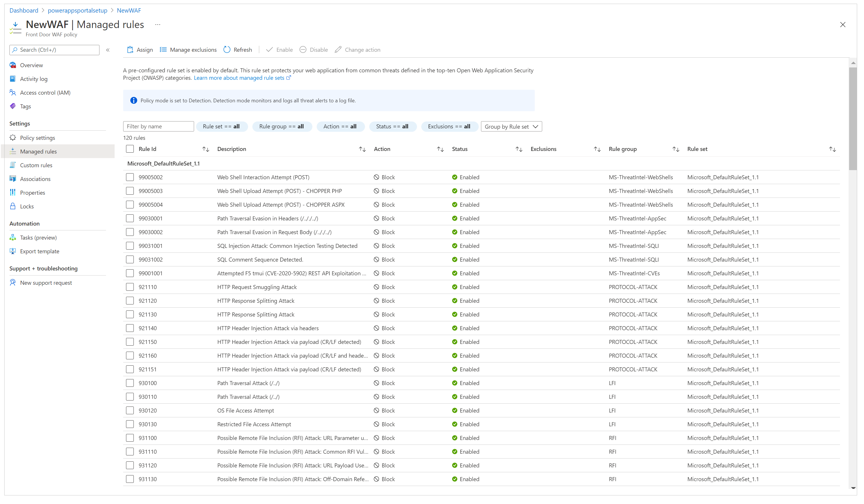Open the Group by Rule set dropdown
This screenshot has height=504, width=864.
pos(511,127)
